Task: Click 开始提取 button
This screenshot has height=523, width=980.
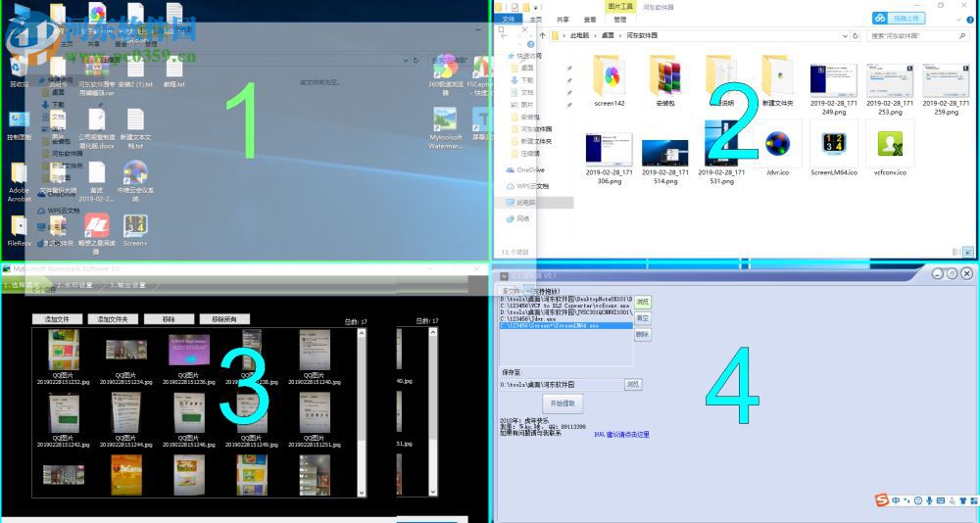Action: [563, 404]
